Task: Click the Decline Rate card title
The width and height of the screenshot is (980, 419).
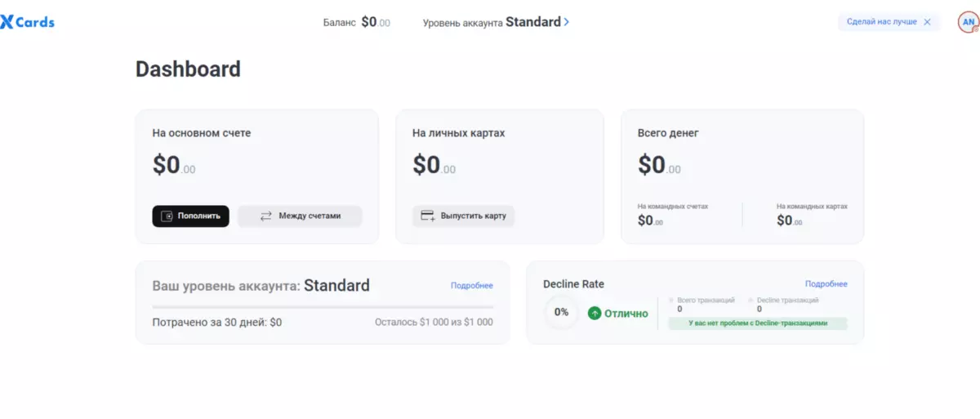Action: (x=574, y=283)
